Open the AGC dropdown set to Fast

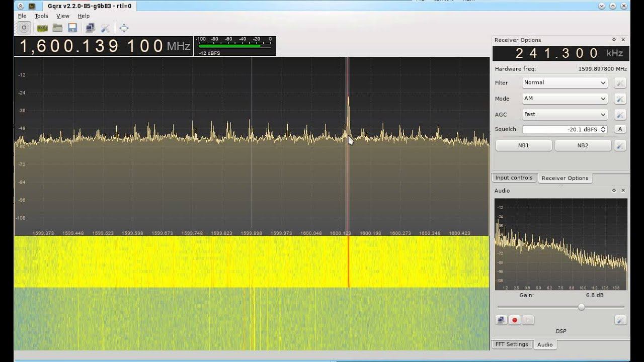565,114
